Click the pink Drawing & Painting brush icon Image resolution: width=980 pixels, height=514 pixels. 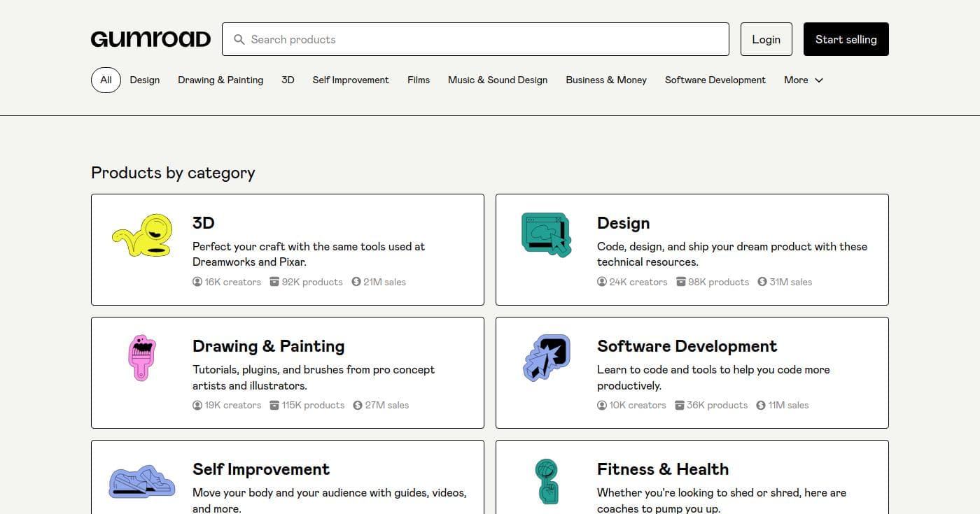[141, 358]
